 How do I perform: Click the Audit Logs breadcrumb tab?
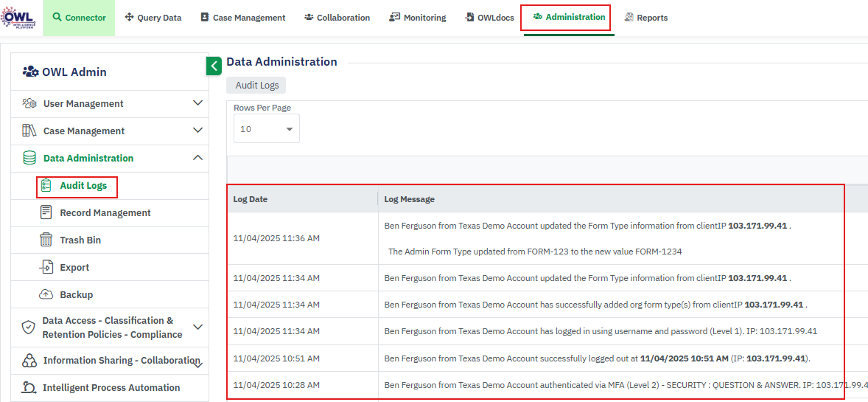[256, 86]
